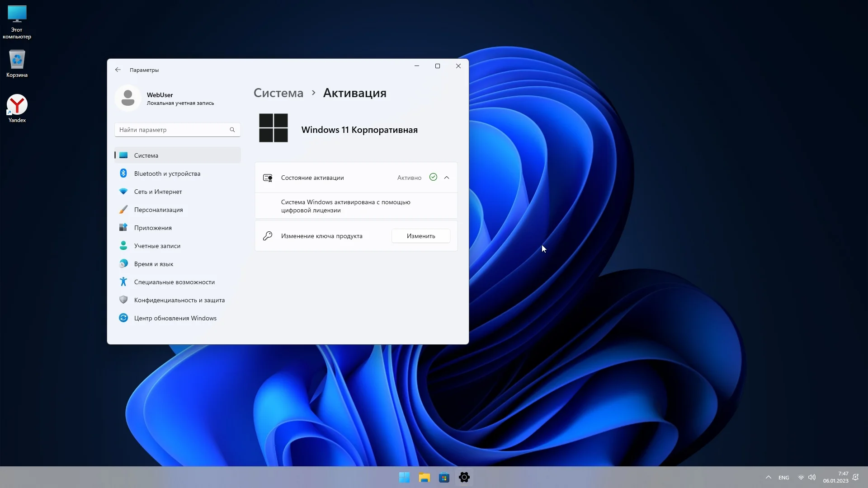Go to Учетные записи section
The image size is (868, 488).
157,246
